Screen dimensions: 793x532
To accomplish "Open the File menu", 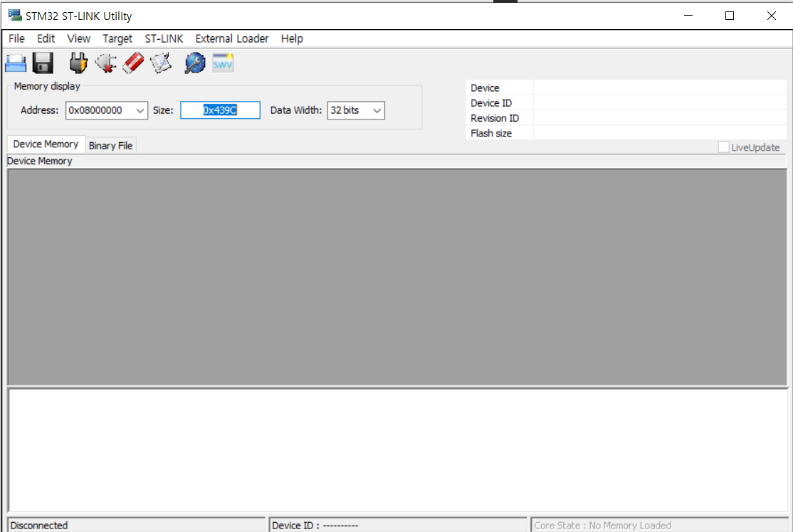I will 16,39.
